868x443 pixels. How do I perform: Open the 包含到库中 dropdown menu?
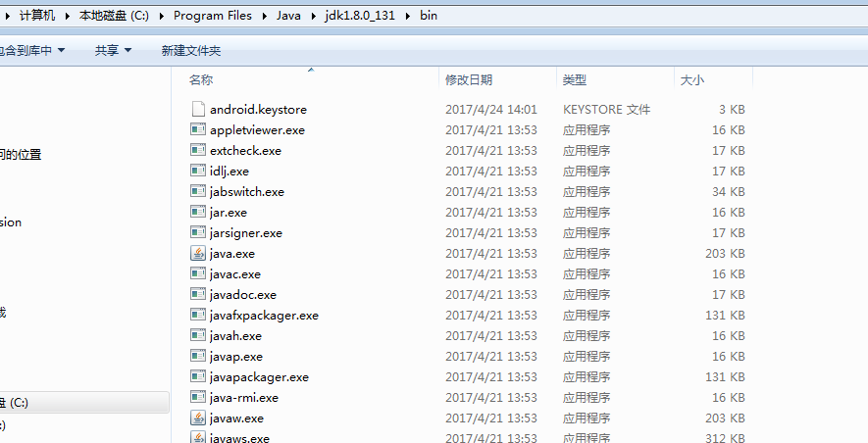click(x=32, y=50)
